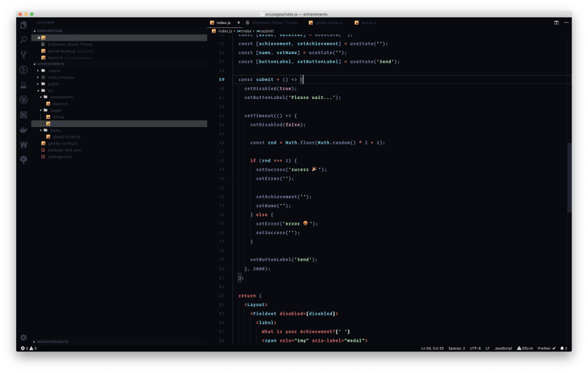Viewport: 588px width, 373px height.
Task: Open the Extensions view icon
Action: click(23, 115)
